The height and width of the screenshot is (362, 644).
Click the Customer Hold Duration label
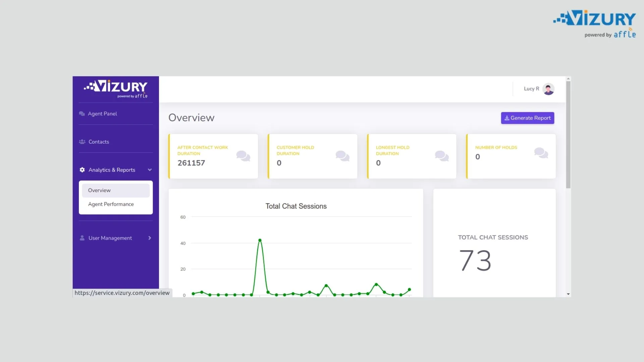click(296, 150)
